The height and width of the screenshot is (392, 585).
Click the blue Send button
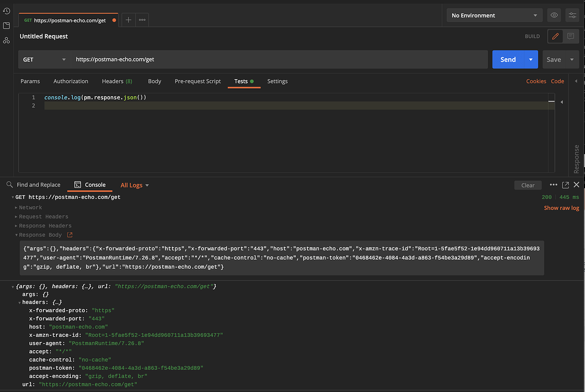point(508,59)
